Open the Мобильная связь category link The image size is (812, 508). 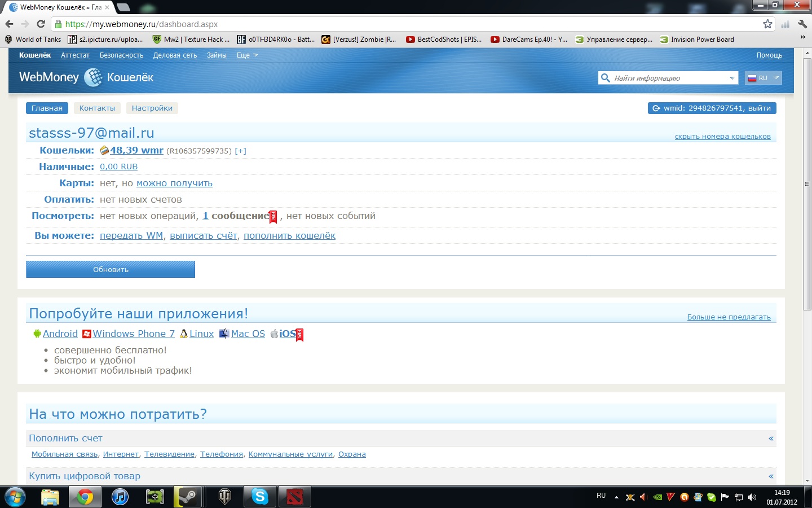[64, 454]
